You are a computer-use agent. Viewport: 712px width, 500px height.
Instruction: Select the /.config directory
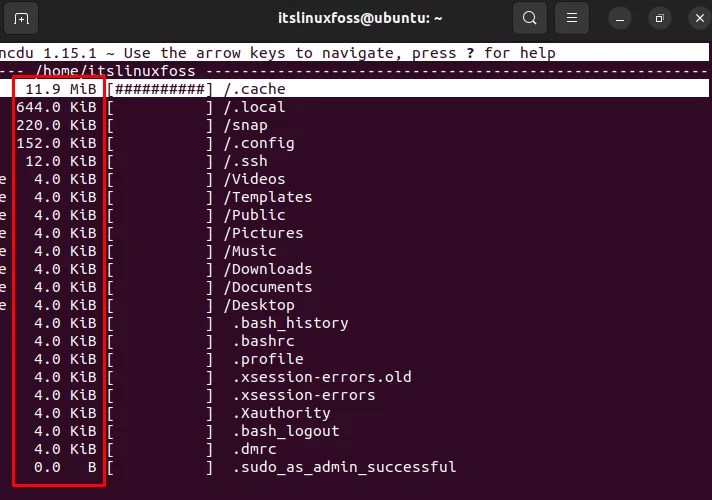(259, 143)
